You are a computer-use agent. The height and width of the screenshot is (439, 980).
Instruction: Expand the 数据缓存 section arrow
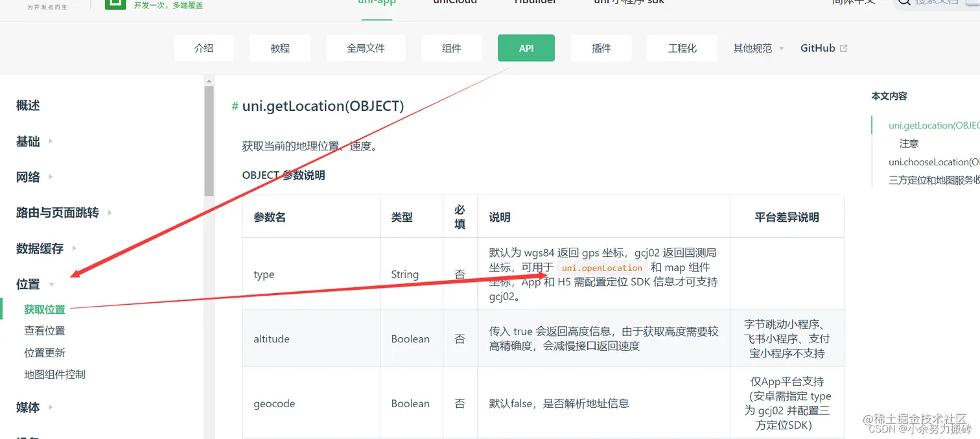(75, 248)
